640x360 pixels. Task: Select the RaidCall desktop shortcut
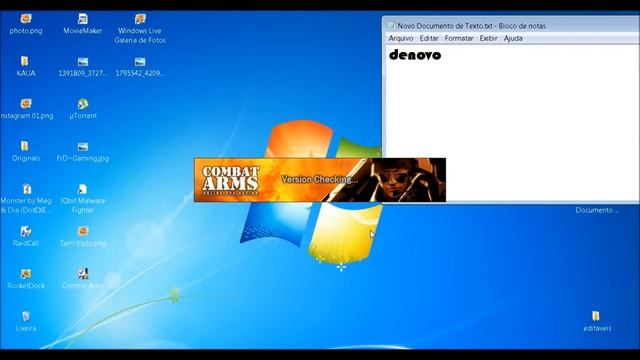[x=26, y=231]
